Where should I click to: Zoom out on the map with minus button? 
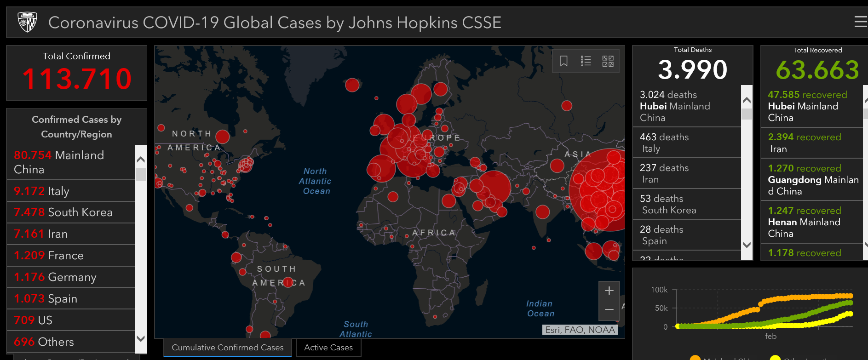pyautogui.click(x=609, y=310)
